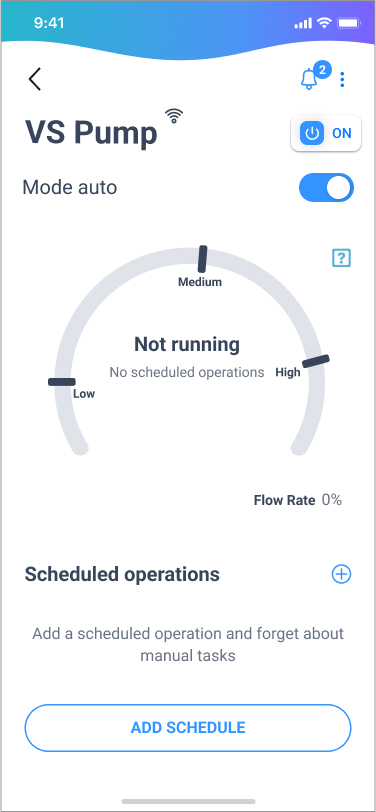This screenshot has width=376, height=812.
Task: Click the ADD SCHEDULE button
Action: 188,728
